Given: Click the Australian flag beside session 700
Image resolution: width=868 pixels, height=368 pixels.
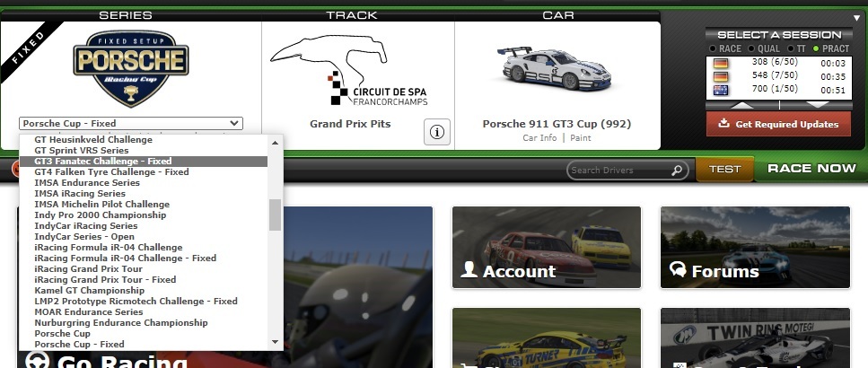Looking at the screenshot, I should click(x=721, y=90).
